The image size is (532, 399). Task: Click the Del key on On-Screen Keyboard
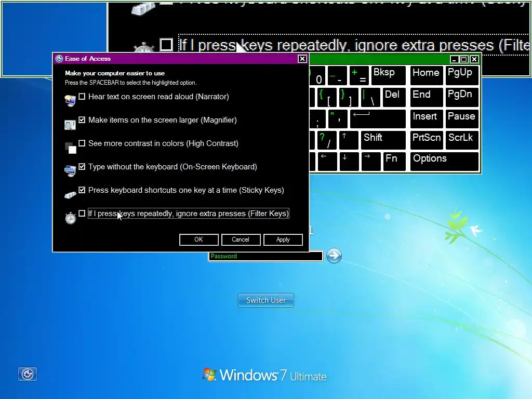394,97
